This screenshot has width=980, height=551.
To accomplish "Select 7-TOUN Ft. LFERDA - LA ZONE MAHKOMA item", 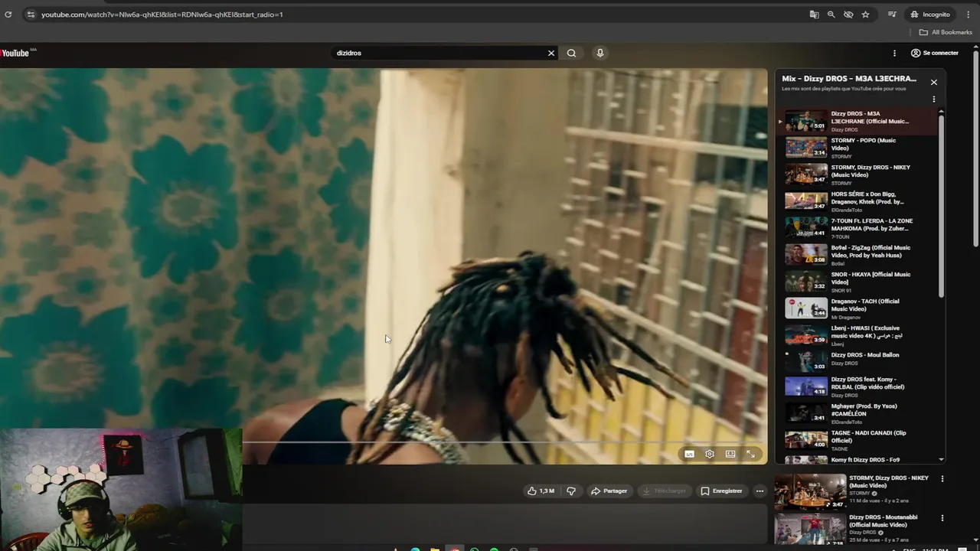I will 856,228.
